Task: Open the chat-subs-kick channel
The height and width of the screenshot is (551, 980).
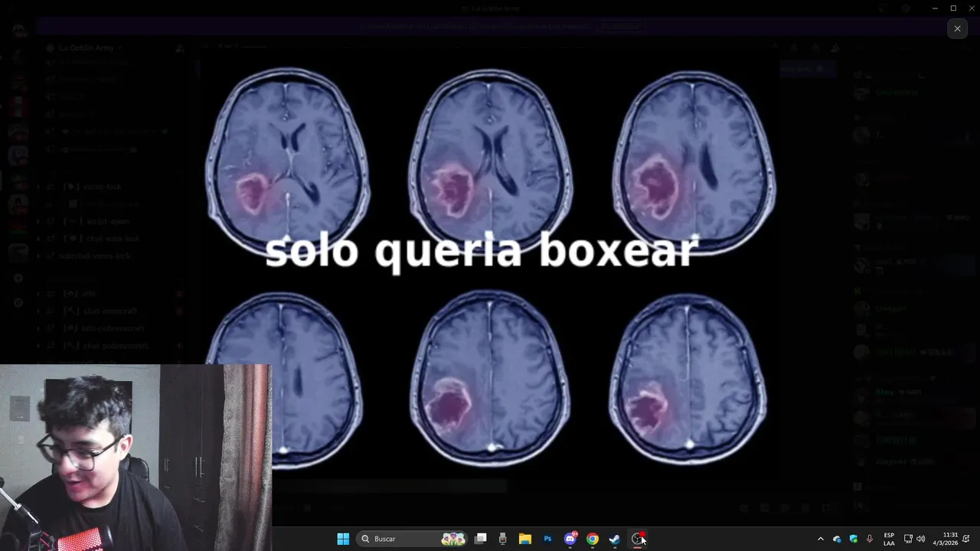Action: pyautogui.click(x=112, y=239)
